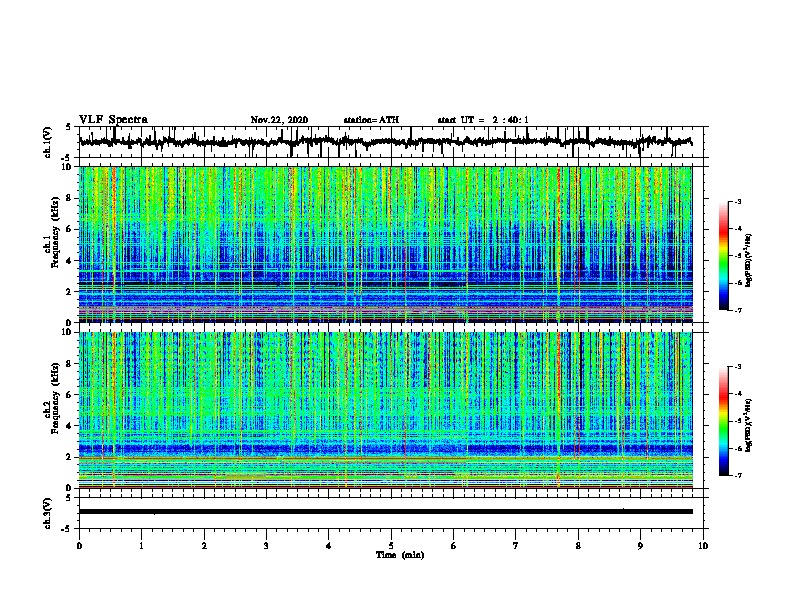Click time axis tick label '9'

[x=640, y=546]
